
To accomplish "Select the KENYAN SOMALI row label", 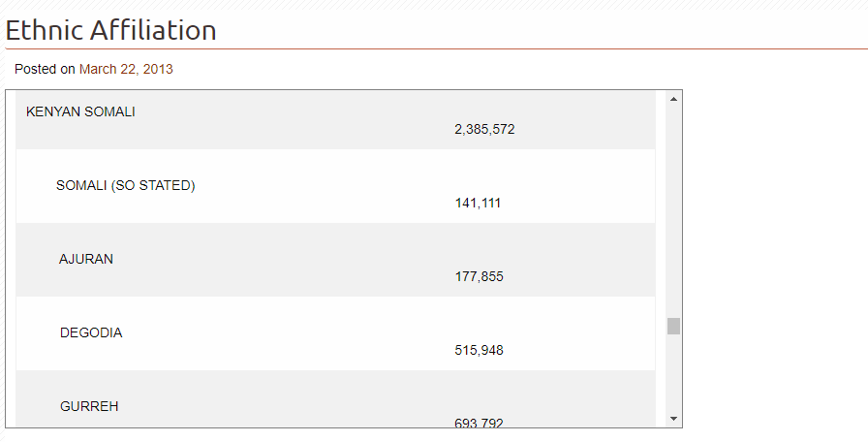I will click(80, 111).
